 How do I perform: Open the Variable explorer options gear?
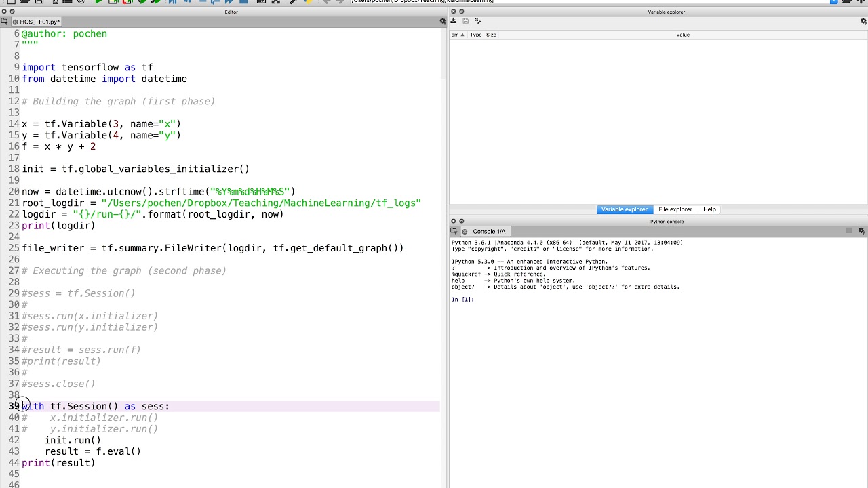pos(863,21)
